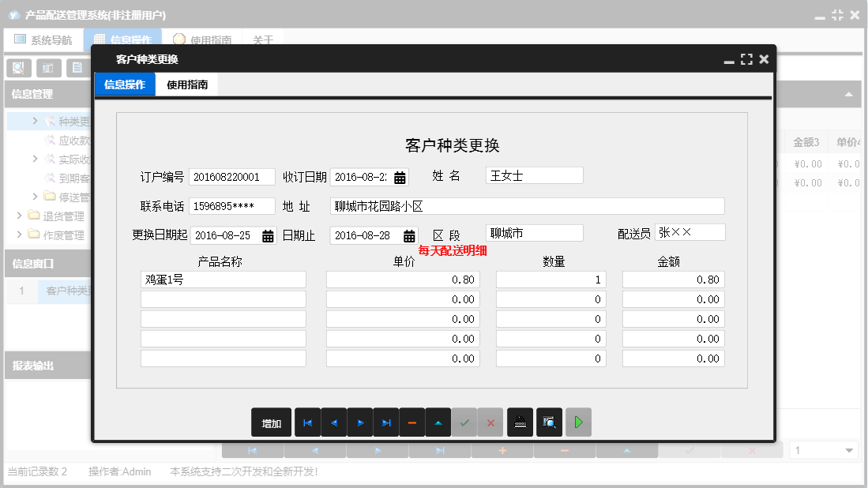Viewport: 868px width, 488px height.
Task: Click the print icon in the dialog toolbar
Action: pyautogui.click(x=520, y=422)
